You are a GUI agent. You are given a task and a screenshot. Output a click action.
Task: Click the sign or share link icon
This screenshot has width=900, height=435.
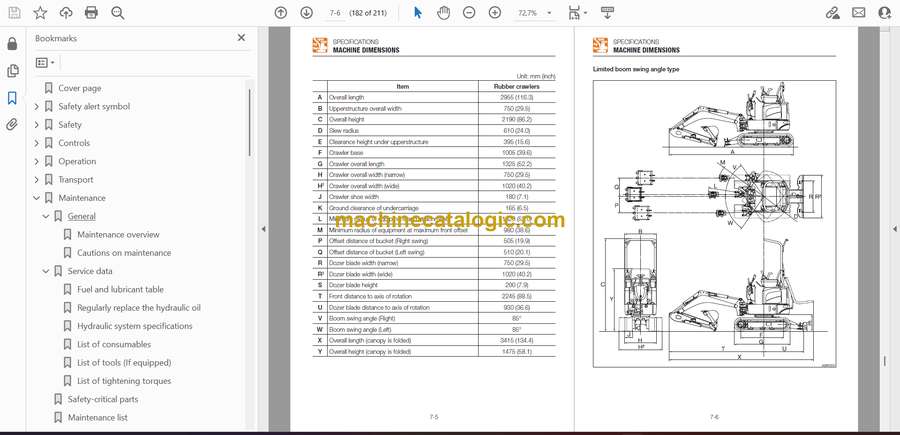click(832, 13)
